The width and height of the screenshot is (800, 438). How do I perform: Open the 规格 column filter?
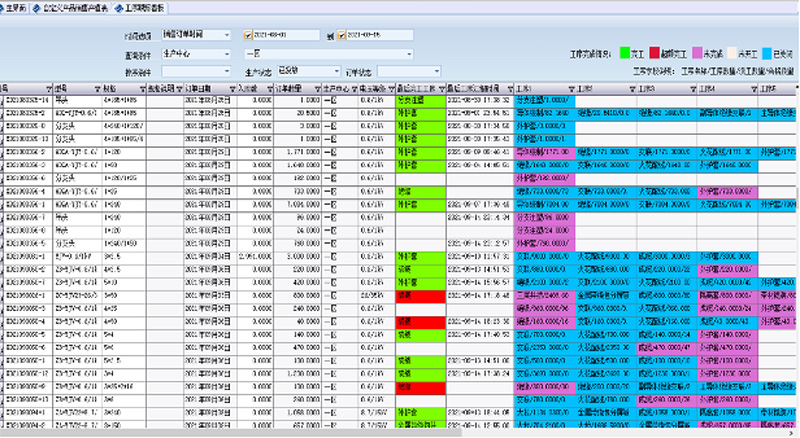[143, 89]
